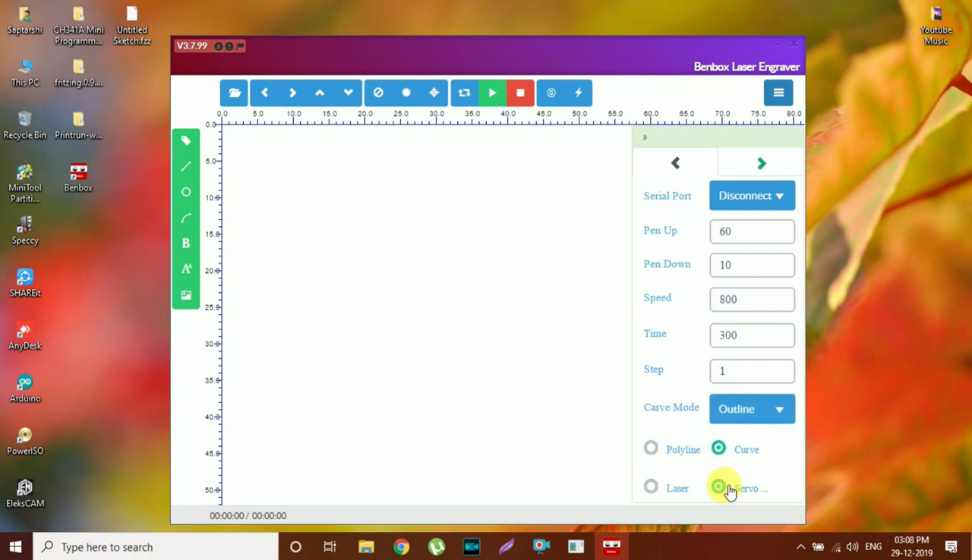Select the arc curve drawing tool

click(186, 218)
